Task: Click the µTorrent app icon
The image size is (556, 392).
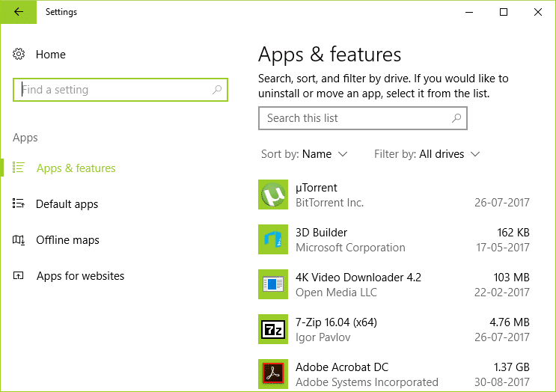Action: (x=272, y=195)
